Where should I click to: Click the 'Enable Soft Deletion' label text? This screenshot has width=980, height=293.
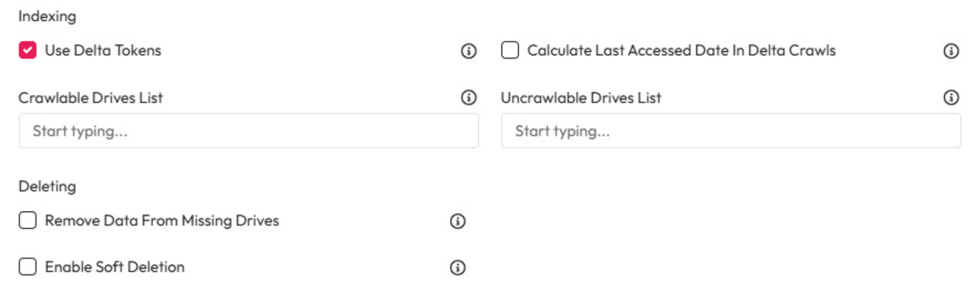pos(115,267)
